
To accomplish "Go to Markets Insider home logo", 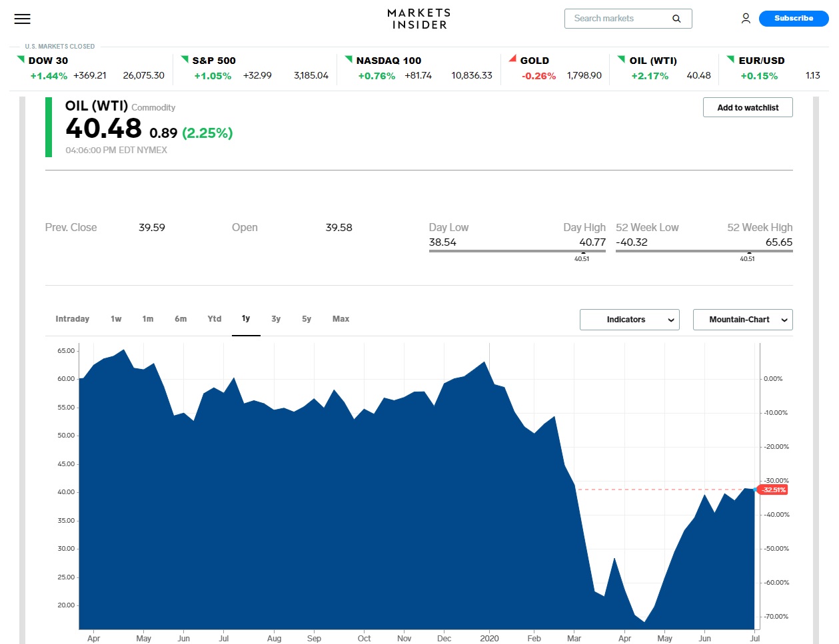I will pos(419,19).
